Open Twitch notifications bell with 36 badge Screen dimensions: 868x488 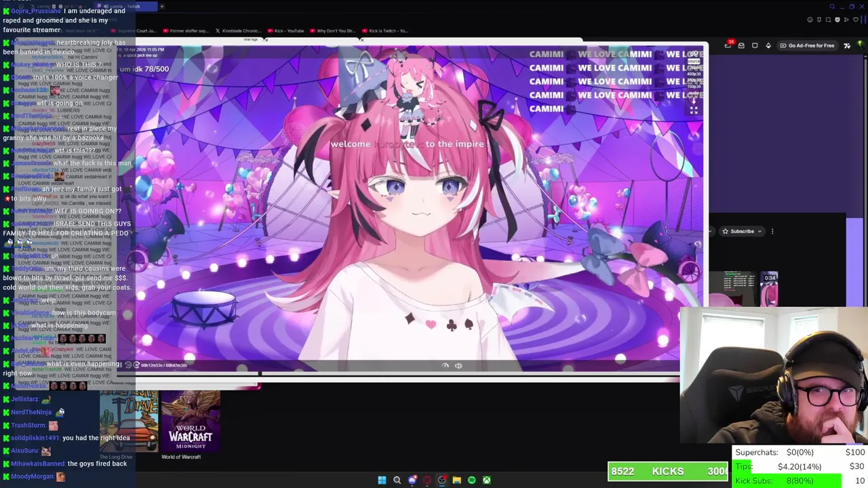(x=728, y=45)
